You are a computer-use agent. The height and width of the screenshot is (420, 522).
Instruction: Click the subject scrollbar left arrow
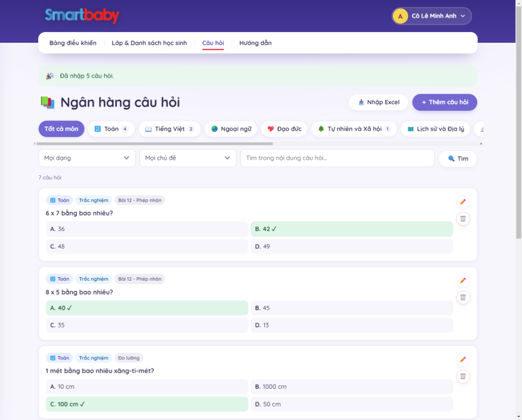point(35,144)
